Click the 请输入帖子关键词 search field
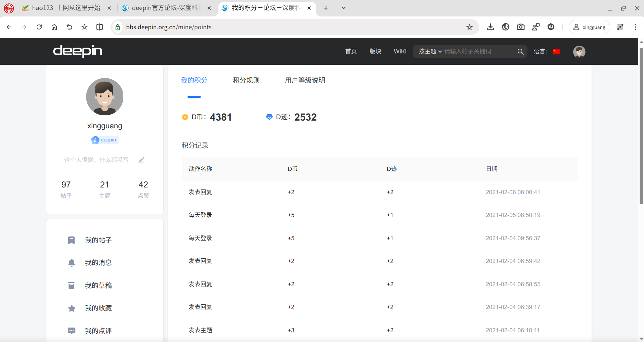 478,51
